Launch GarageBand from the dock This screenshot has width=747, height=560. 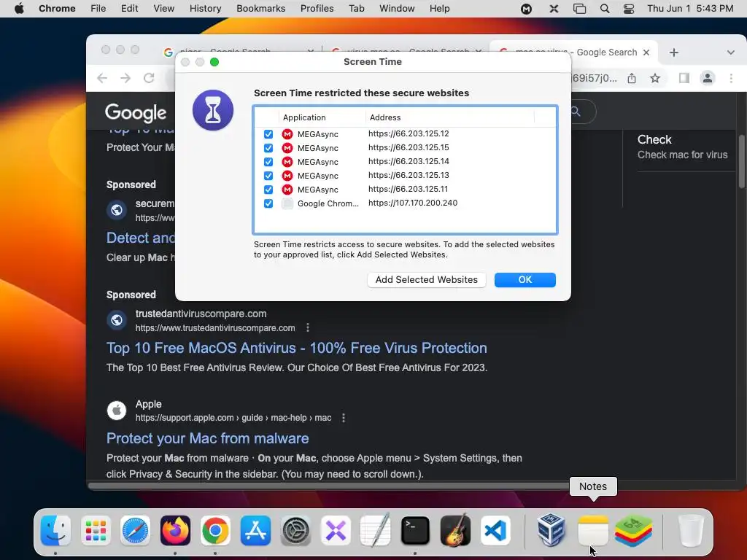pos(455,531)
